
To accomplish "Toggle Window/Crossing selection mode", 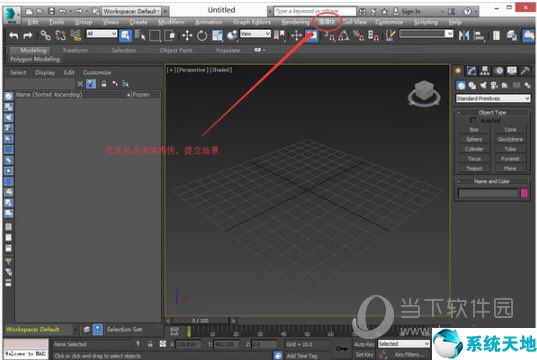I will coord(170,35).
